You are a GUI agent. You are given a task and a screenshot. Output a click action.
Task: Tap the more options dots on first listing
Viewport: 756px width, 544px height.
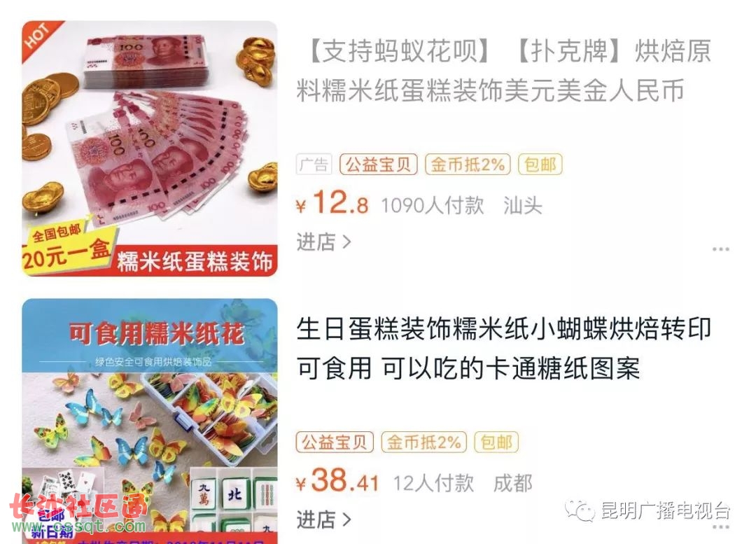tap(720, 249)
